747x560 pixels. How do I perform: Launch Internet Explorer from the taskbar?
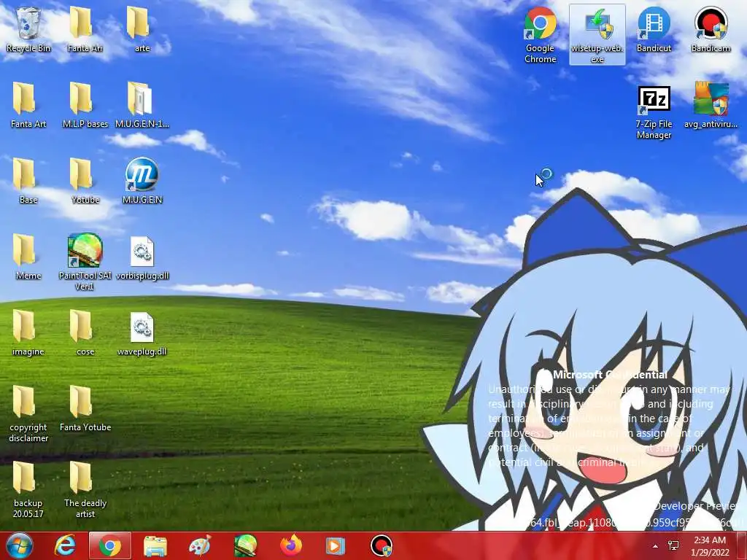tap(65, 545)
